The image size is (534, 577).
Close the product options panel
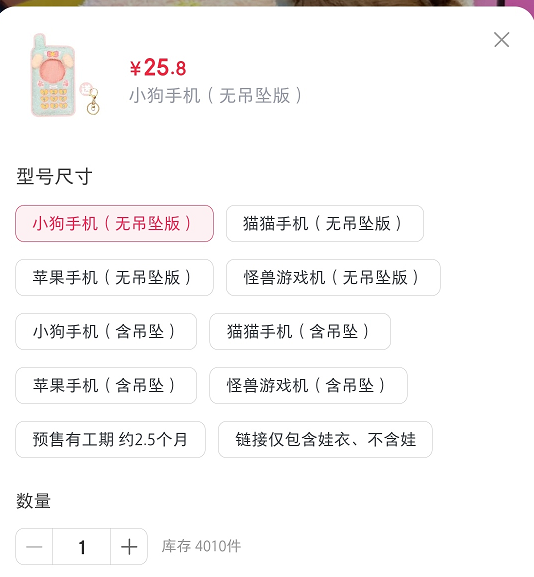501,40
